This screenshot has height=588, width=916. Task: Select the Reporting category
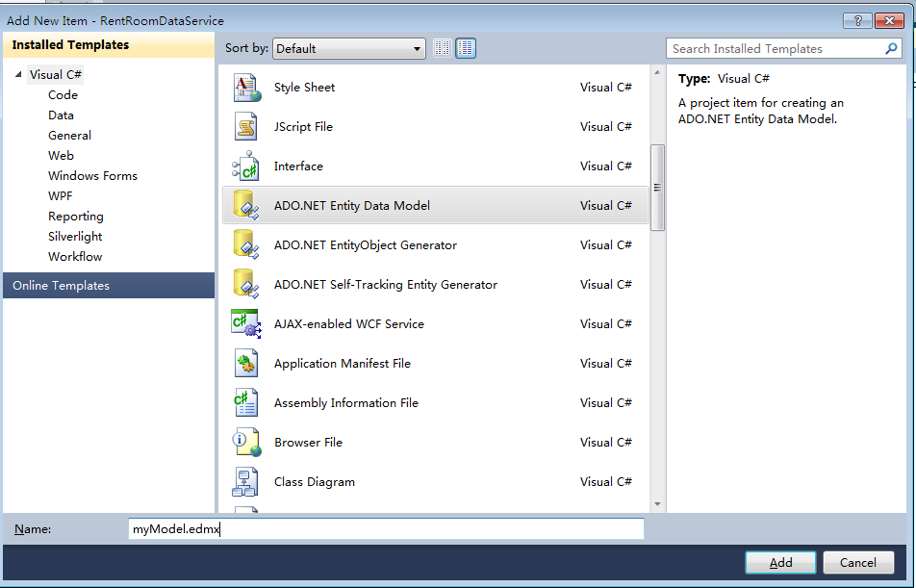(76, 217)
